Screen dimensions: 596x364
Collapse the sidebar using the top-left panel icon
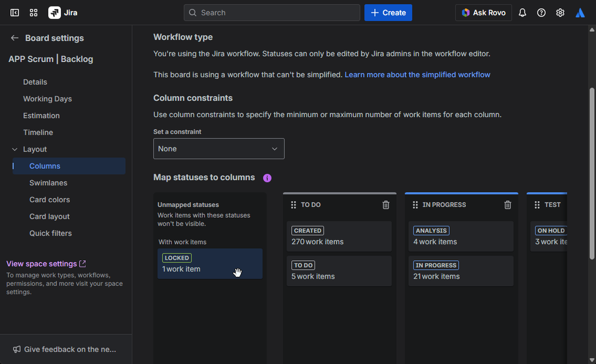(14, 13)
